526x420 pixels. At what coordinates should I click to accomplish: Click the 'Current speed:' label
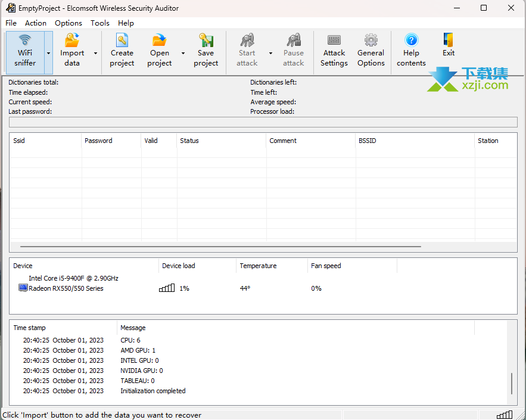pos(30,102)
